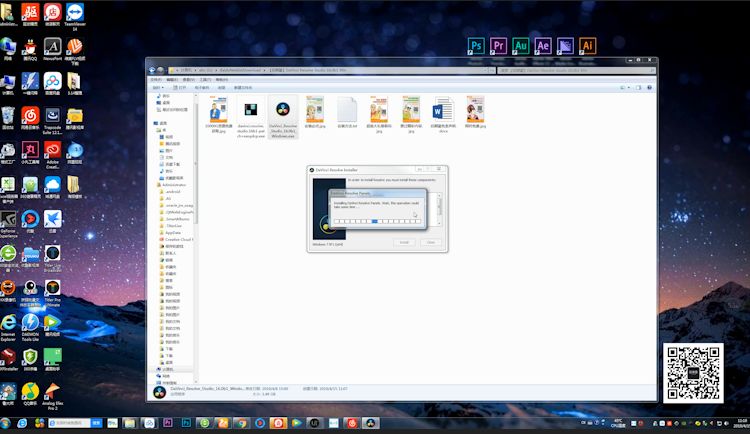Click the New Folder toolbar button
The image size is (750, 434).
243,88
